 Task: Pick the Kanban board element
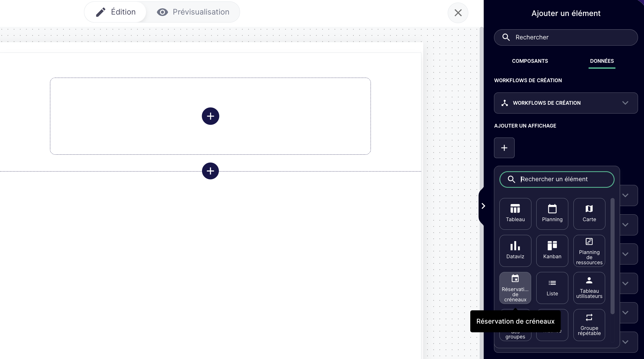pos(552,251)
